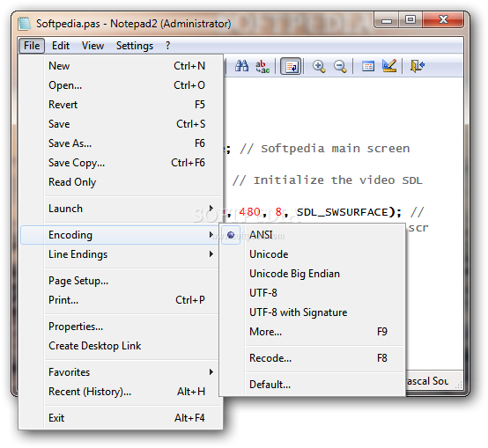The width and height of the screenshot is (488, 448).
Task: Expand the Launch submenu
Action: click(x=122, y=209)
